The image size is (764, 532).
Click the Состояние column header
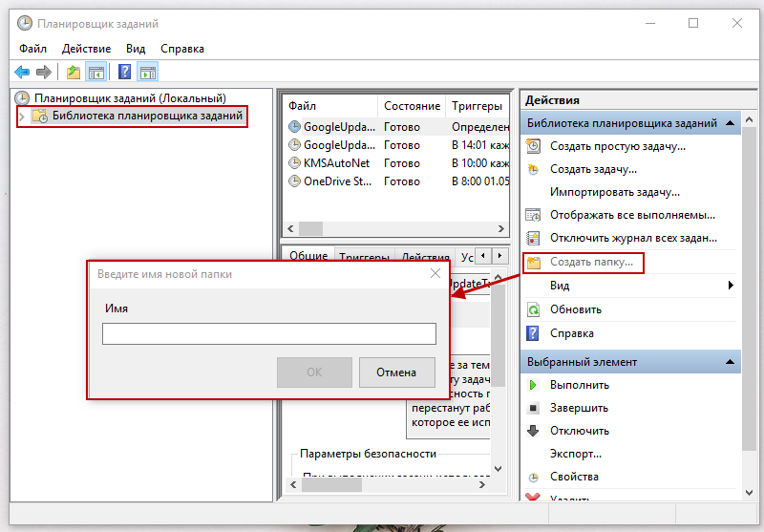click(x=412, y=106)
